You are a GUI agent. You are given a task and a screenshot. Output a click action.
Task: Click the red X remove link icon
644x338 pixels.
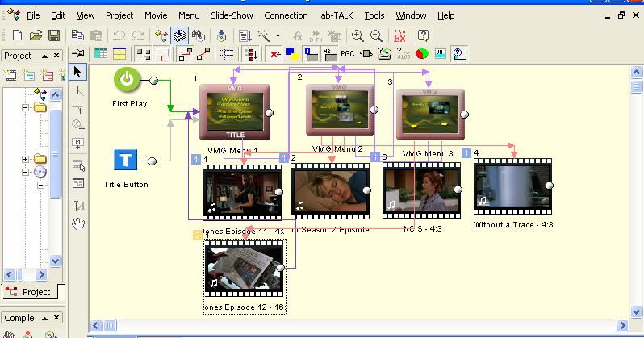point(275,54)
